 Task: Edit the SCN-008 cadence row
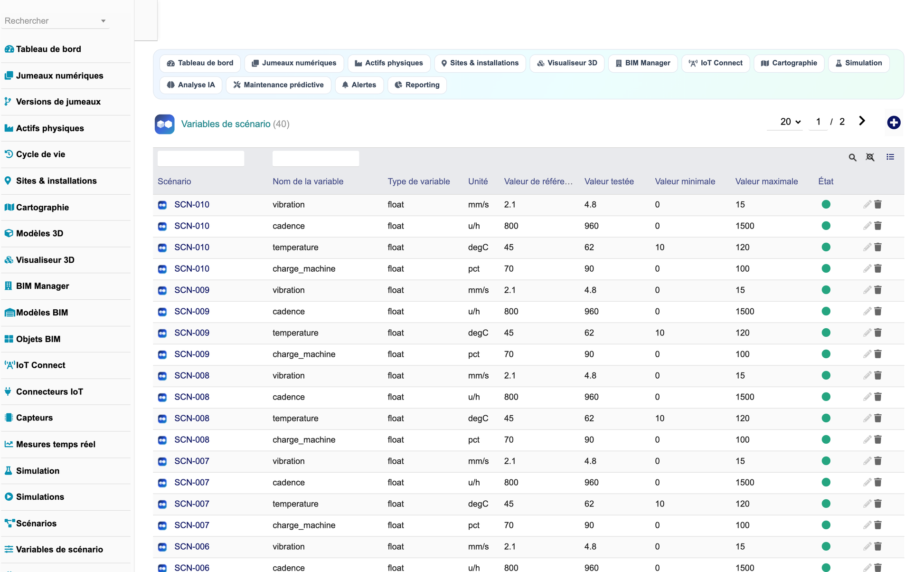867,397
